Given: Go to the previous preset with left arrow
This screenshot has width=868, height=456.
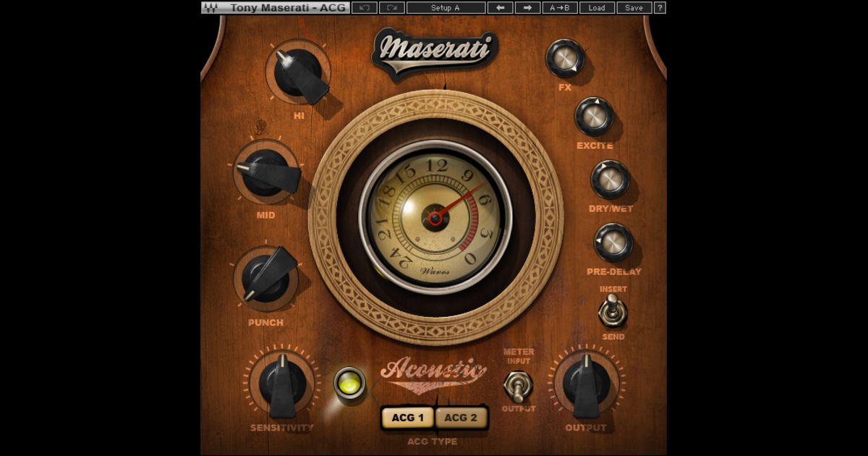Looking at the screenshot, I should tap(500, 8).
